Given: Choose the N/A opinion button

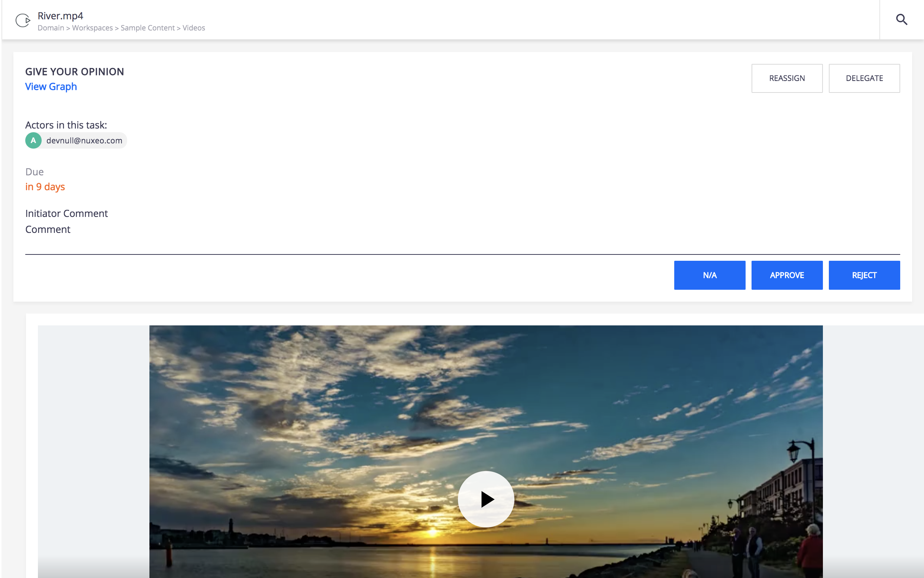Looking at the screenshot, I should click(x=710, y=275).
